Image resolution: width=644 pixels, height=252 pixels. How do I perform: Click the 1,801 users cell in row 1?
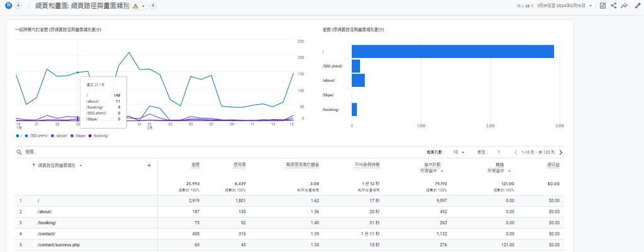pos(240,200)
